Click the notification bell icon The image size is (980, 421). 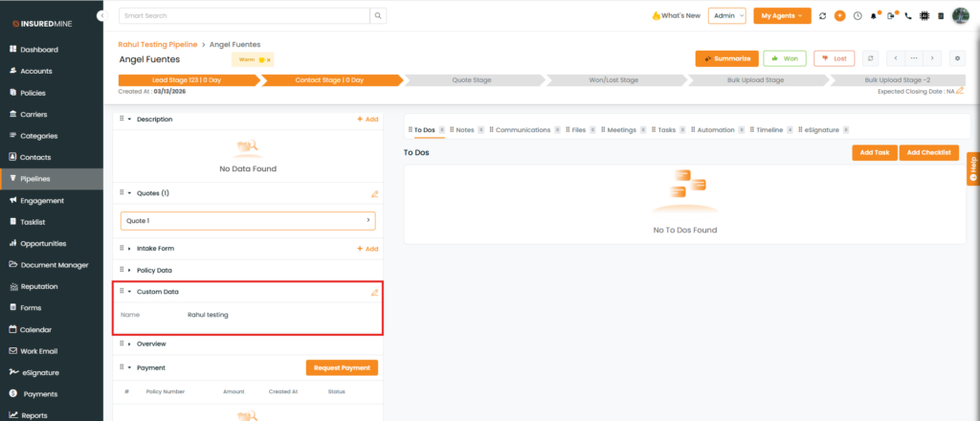[x=874, y=16]
